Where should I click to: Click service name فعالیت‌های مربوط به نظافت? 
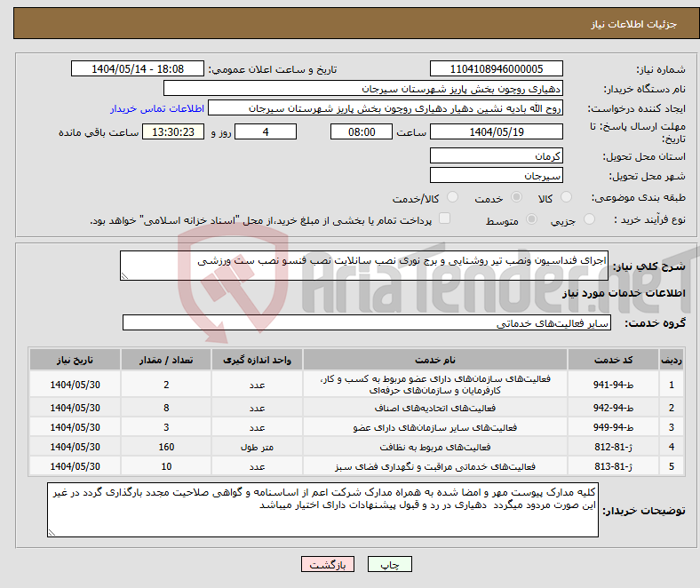tap(435, 448)
